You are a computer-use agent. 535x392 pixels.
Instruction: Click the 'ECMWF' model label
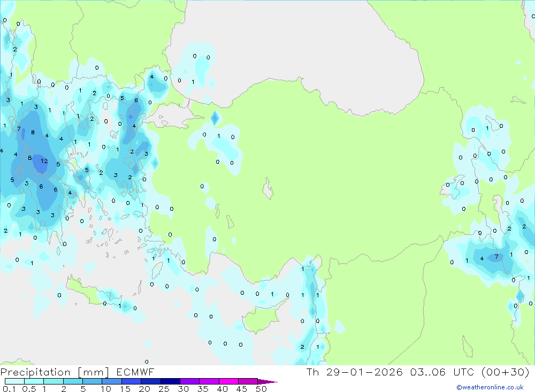coord(135,372)
